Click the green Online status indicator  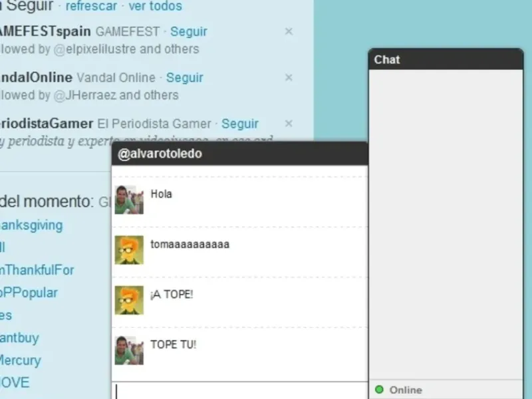coord(379,390)
